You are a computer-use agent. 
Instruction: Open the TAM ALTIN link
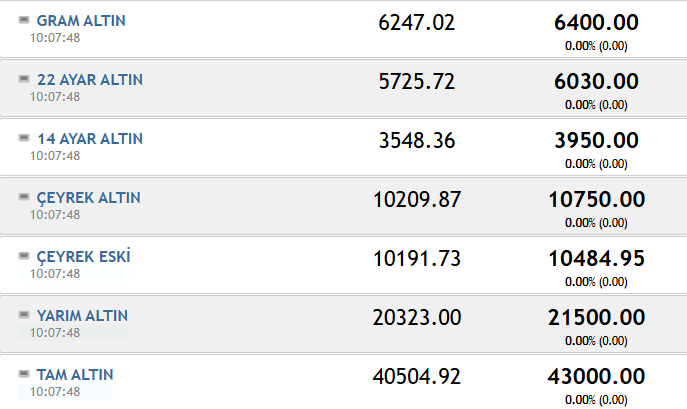tap(75, 375)
